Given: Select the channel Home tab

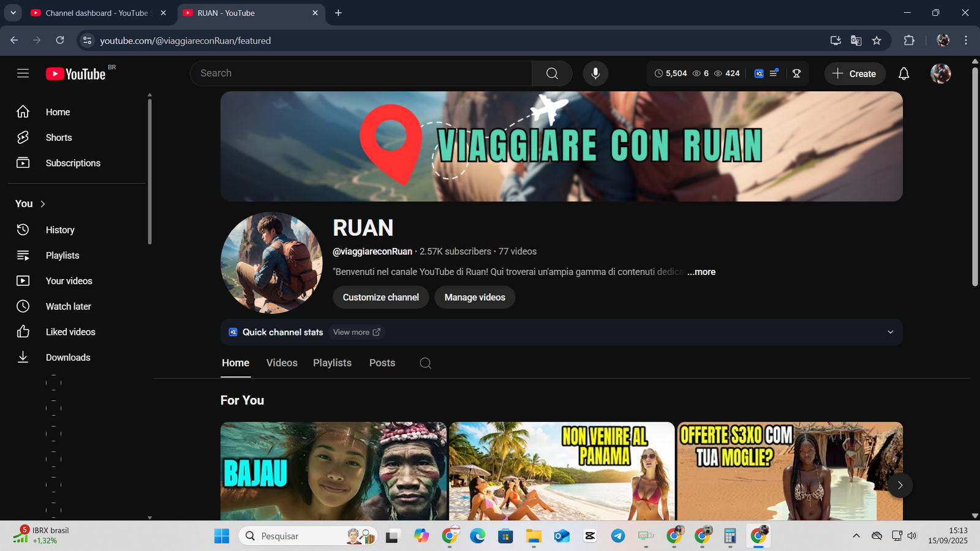Looking at the screenshot, I should click(x=235, y=363).
